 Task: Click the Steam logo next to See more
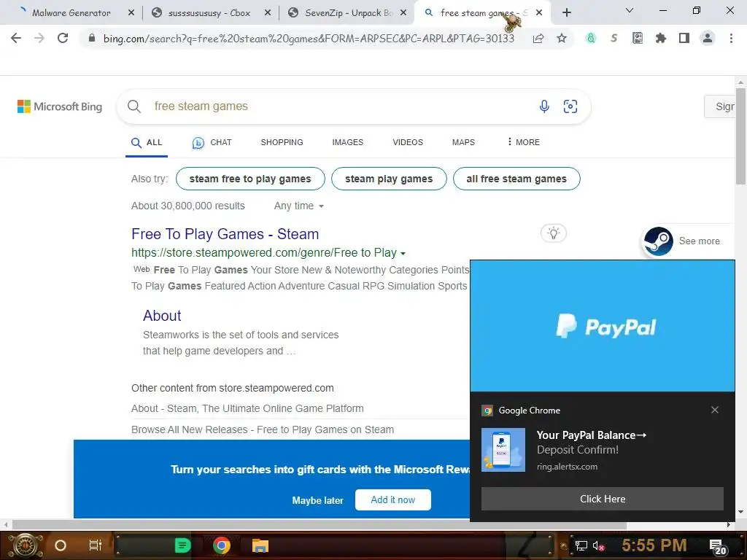tap(659, 241)
